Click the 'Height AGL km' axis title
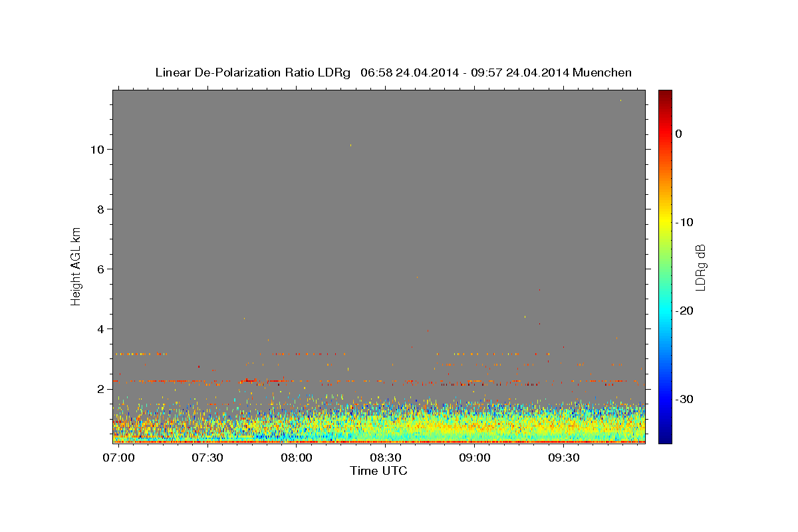 coord(76,266)
